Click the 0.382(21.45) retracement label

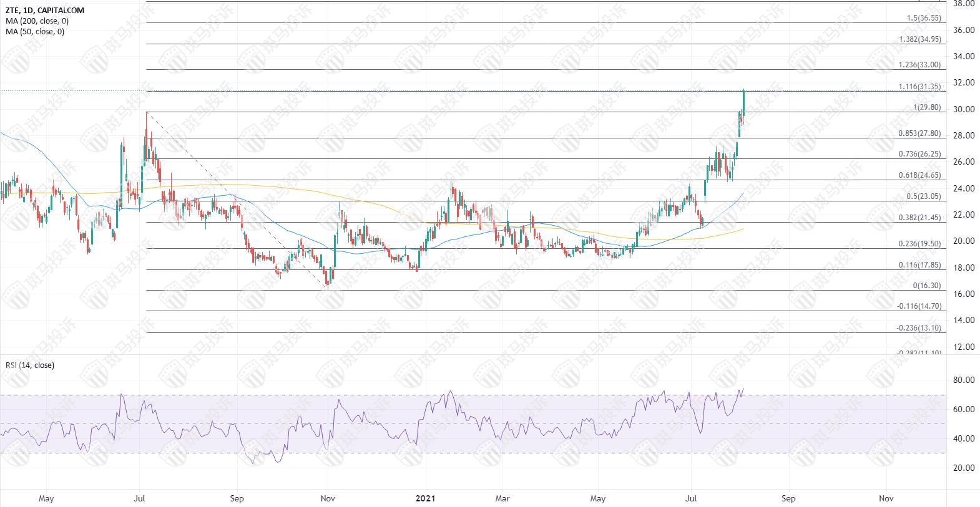pos(919,218)
